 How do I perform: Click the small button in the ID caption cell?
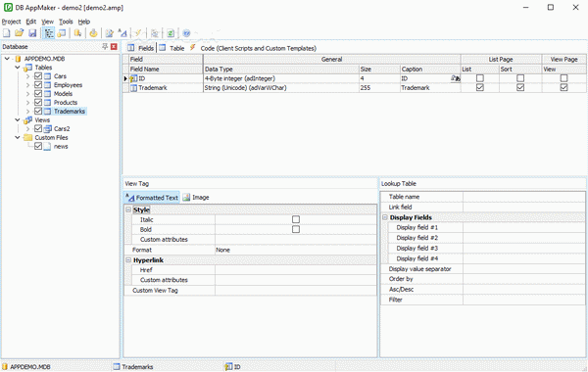(456, 78)
